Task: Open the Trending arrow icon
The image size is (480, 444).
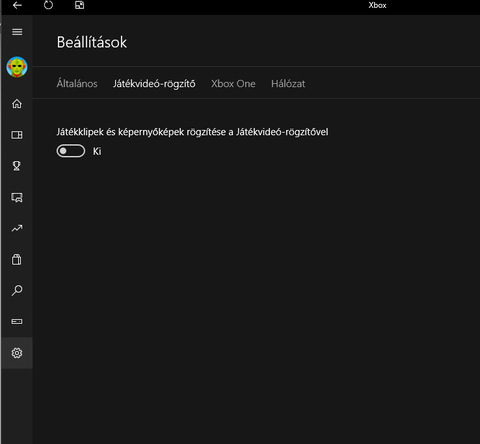Action: (x=17, y=228)
